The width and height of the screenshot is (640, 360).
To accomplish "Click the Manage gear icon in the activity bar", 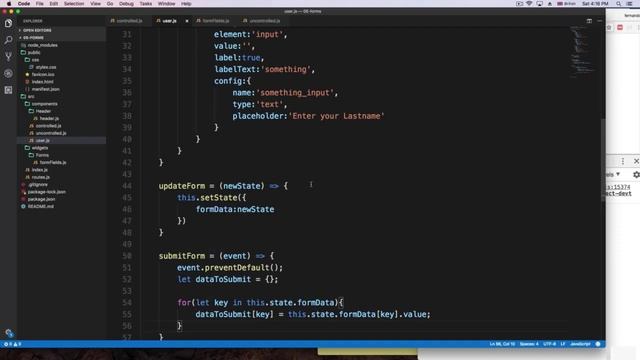I will [9, 333].
